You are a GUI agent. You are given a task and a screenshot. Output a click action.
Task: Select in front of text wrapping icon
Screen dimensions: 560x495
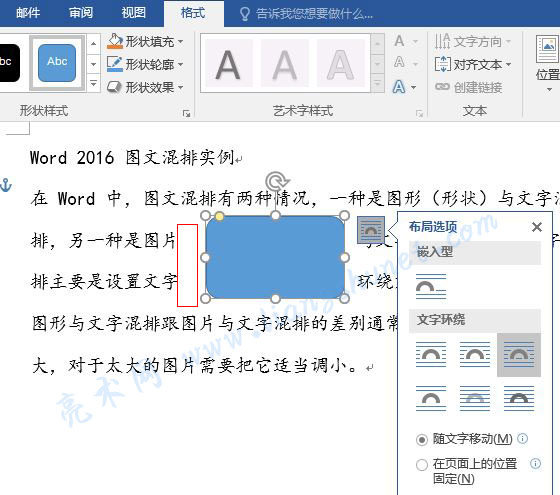(x=519, y=398)
